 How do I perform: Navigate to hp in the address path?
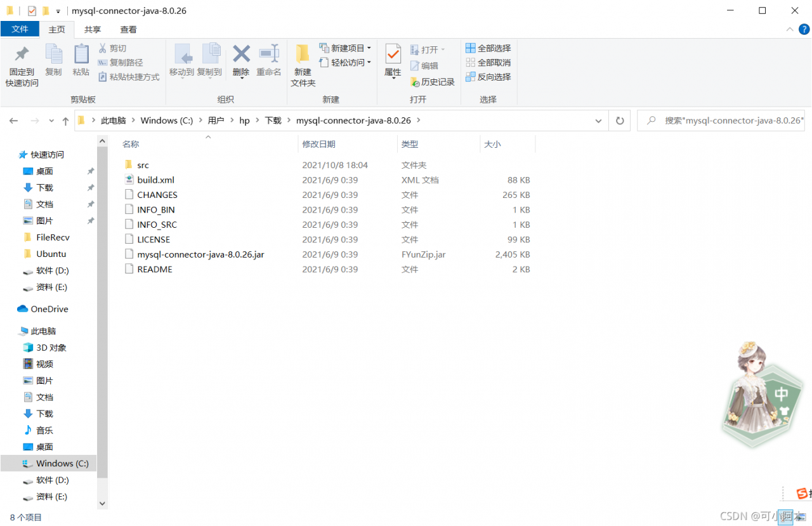244,121
